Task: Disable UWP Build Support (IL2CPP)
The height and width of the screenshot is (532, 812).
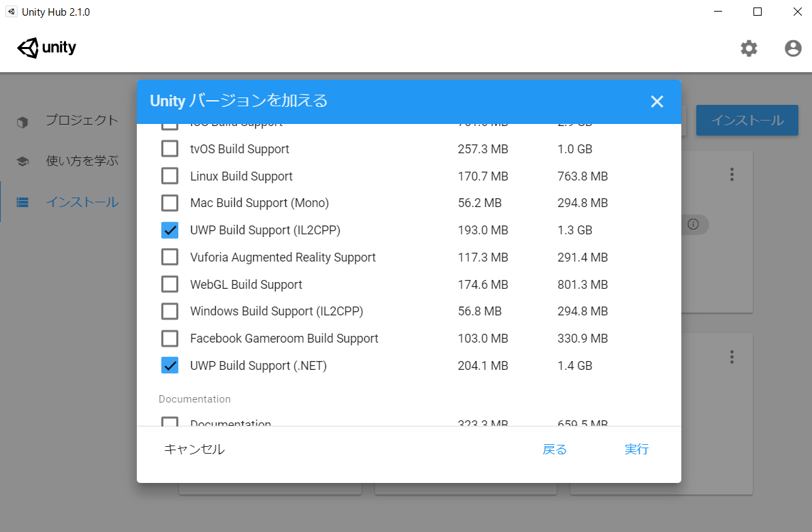Action: pyautogui.click(x=169, y=230)
